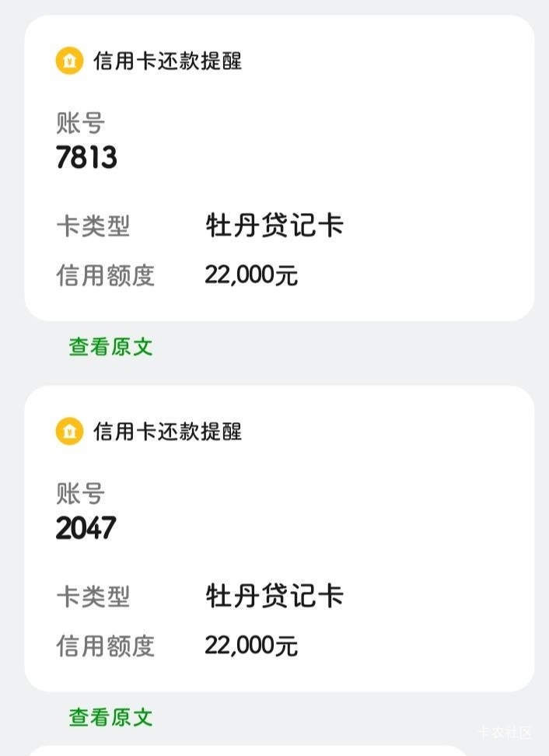549x756 pixels.
Task: Tap the 22,000元 credit limit for account 2047
Action: tap(251, 645)
